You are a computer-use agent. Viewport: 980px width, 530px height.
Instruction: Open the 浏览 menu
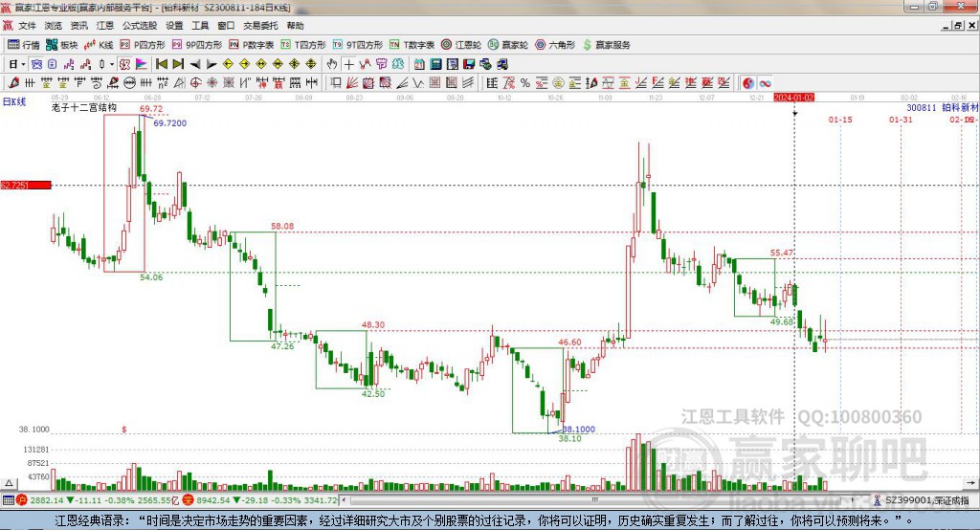coord(54,26)
